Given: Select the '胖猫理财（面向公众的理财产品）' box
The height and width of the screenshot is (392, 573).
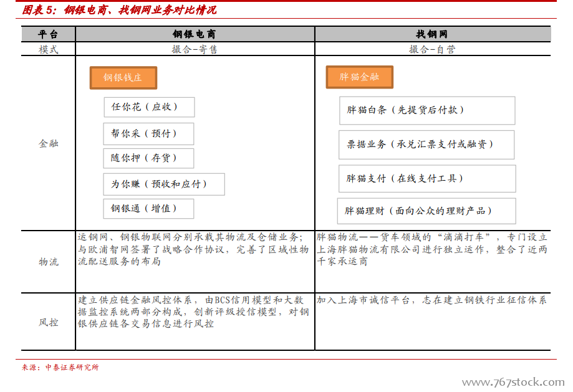Looking at the screenshot, I should [x=426, y=211].
